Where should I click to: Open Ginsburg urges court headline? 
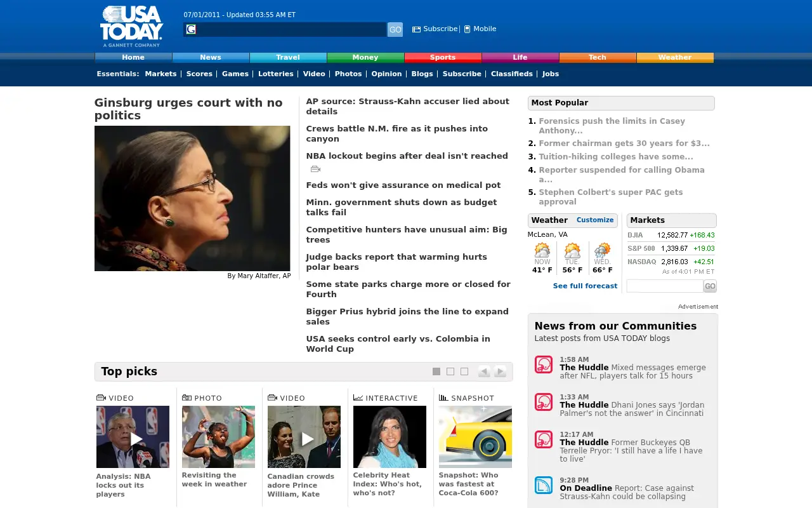(188, 109)
